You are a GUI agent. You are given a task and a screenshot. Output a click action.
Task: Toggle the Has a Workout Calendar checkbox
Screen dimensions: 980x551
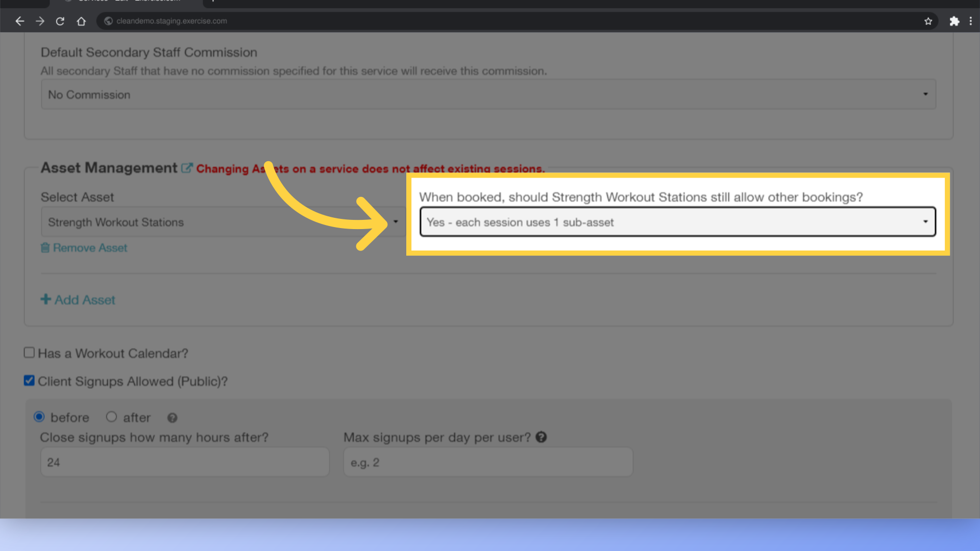(29, 353)
